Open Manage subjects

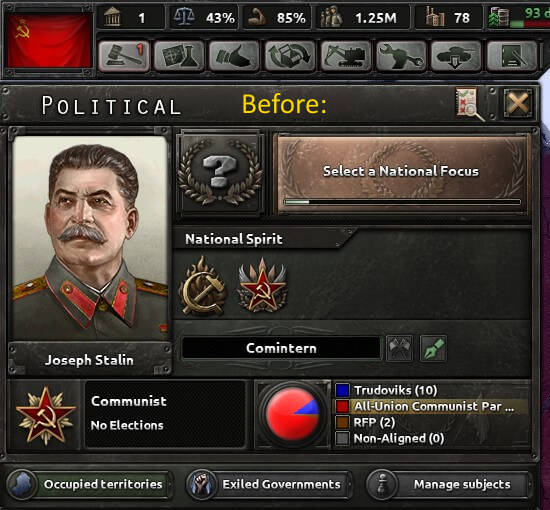point(449,484)
